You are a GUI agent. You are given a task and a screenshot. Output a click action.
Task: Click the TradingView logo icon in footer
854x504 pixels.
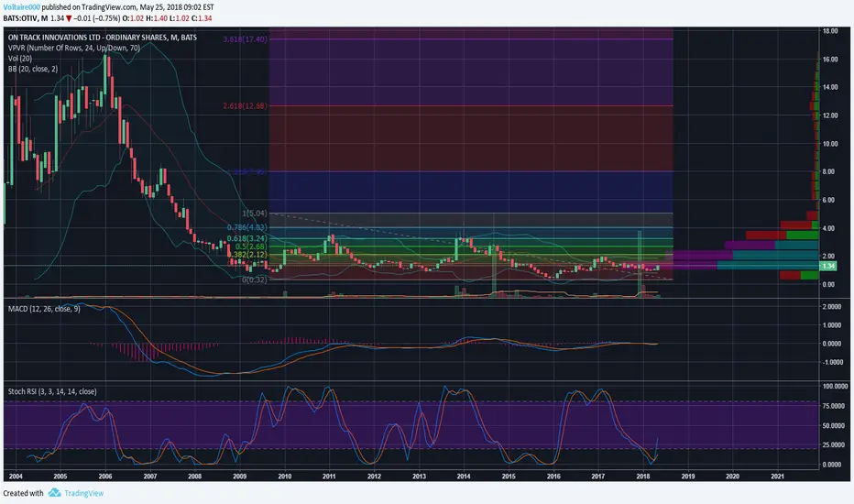(x=54, y=493)
